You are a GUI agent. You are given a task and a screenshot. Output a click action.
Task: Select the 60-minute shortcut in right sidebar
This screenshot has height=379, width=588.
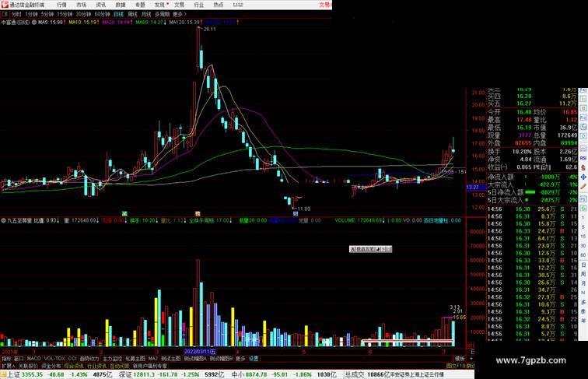tap(583, 255)
